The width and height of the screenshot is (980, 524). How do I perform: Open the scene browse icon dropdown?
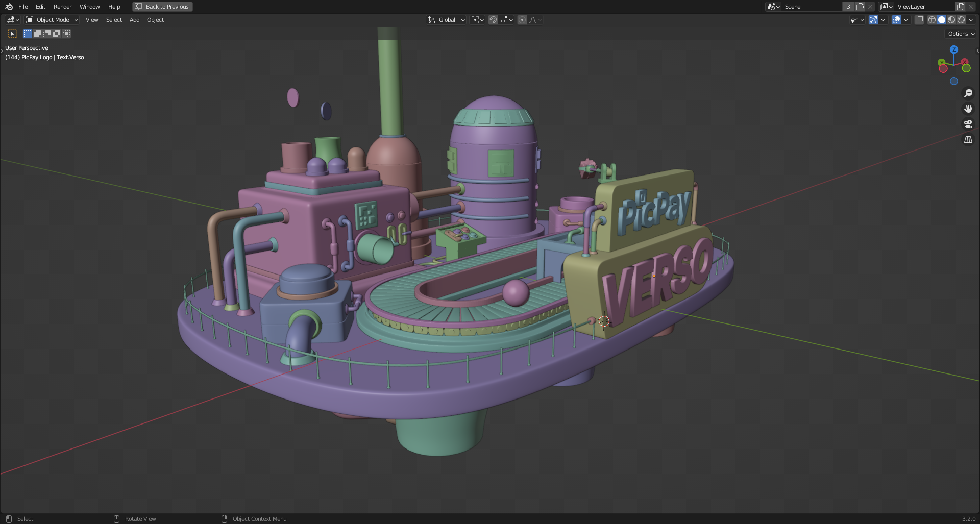pyautogui.click(x=773, y=7)
